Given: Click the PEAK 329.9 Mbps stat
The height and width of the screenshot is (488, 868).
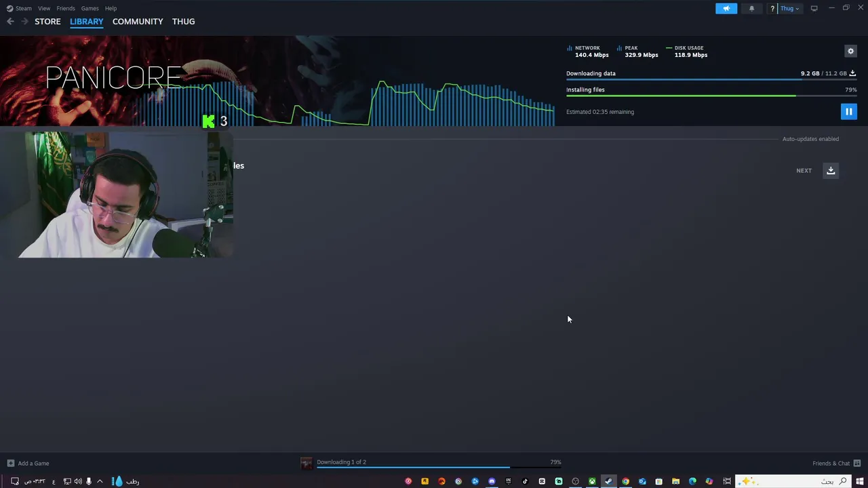Looking at the screenshot, I should 637,52.
